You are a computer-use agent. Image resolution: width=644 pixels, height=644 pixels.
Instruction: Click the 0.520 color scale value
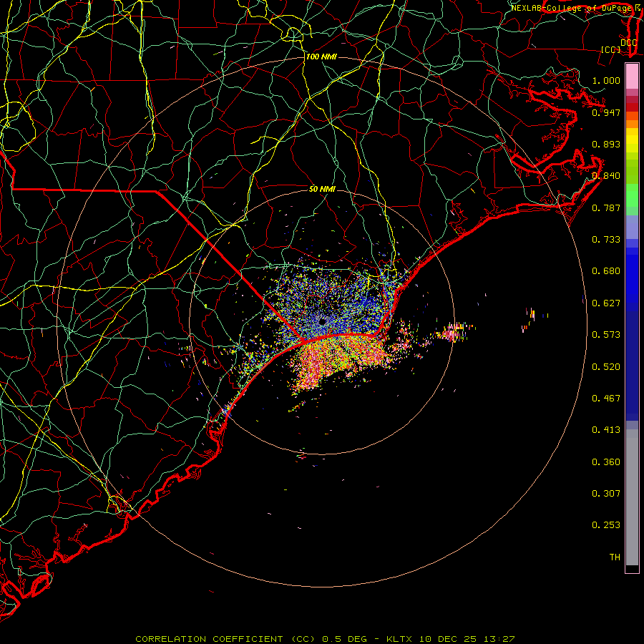pyautogui.click(x=606, y=367)
